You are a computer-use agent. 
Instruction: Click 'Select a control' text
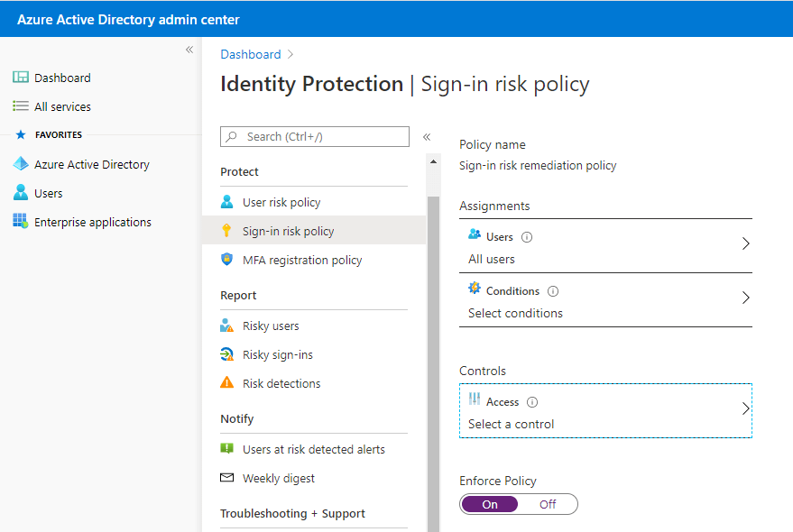(511, 424)
